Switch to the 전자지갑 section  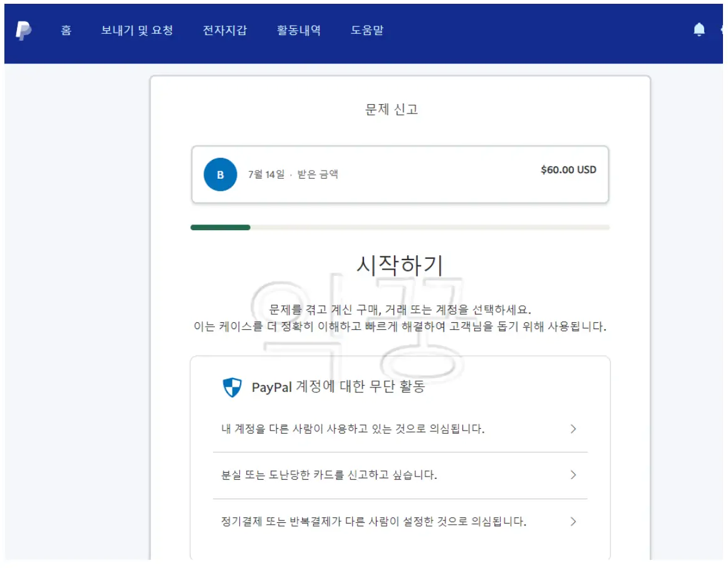click(225, 29)
